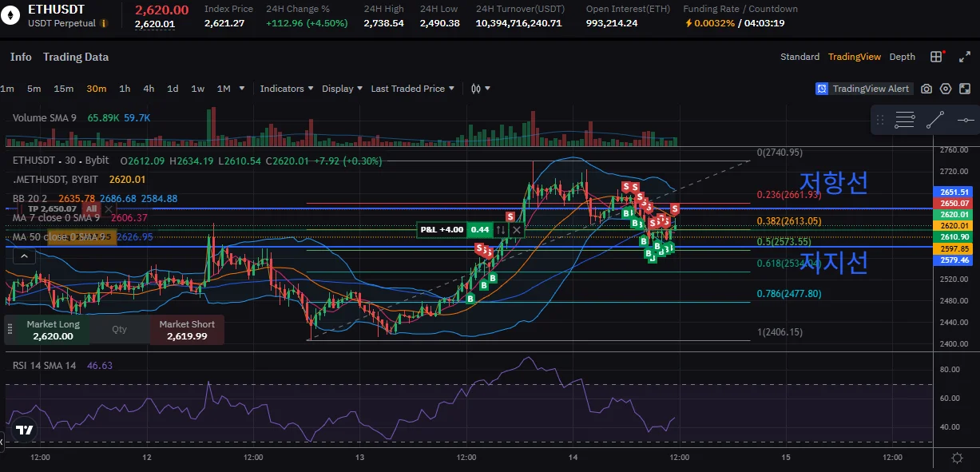Switch chart to 4h timeframe
980x472 pixels.
point(149,89)
